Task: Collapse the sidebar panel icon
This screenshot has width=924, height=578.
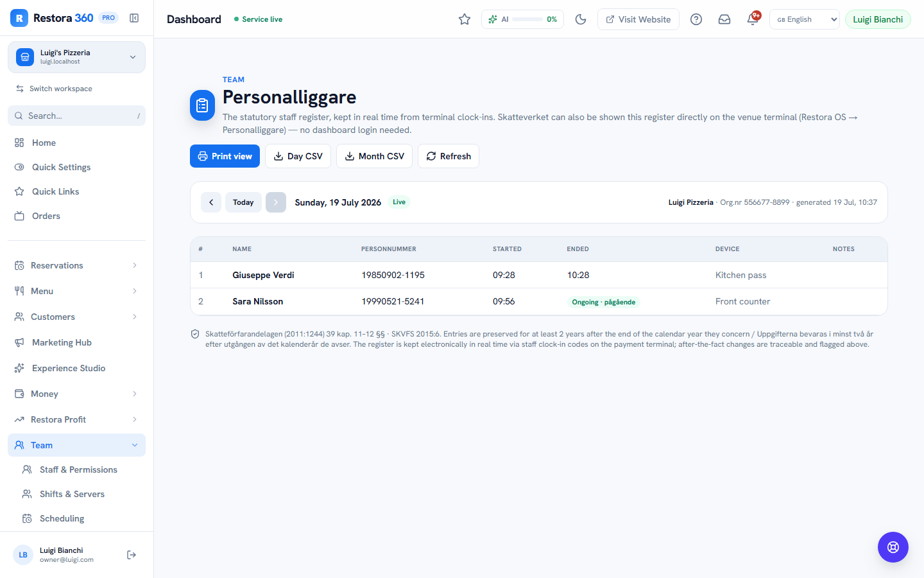Action: pyautogui.click(x=134, y=18)
